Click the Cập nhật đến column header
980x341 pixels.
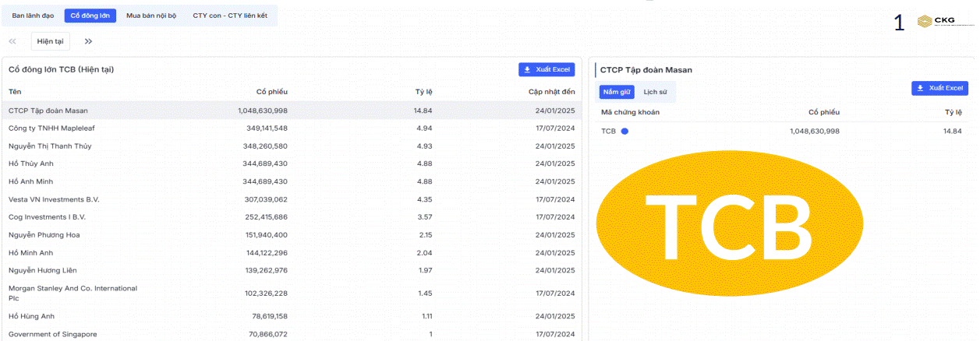pyautogui.click(x=551, y=92)
